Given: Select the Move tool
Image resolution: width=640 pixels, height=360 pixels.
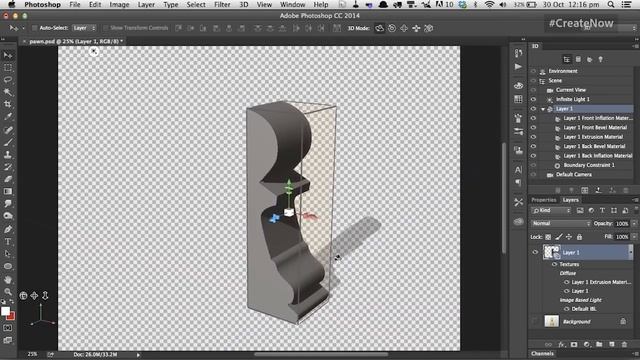Looking at the screenshot, I should click(8, 56).
